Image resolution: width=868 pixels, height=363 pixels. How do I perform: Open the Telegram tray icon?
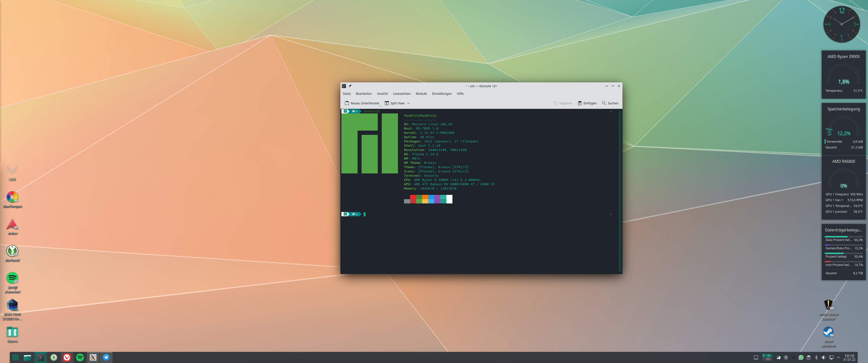tap(794, 357)
